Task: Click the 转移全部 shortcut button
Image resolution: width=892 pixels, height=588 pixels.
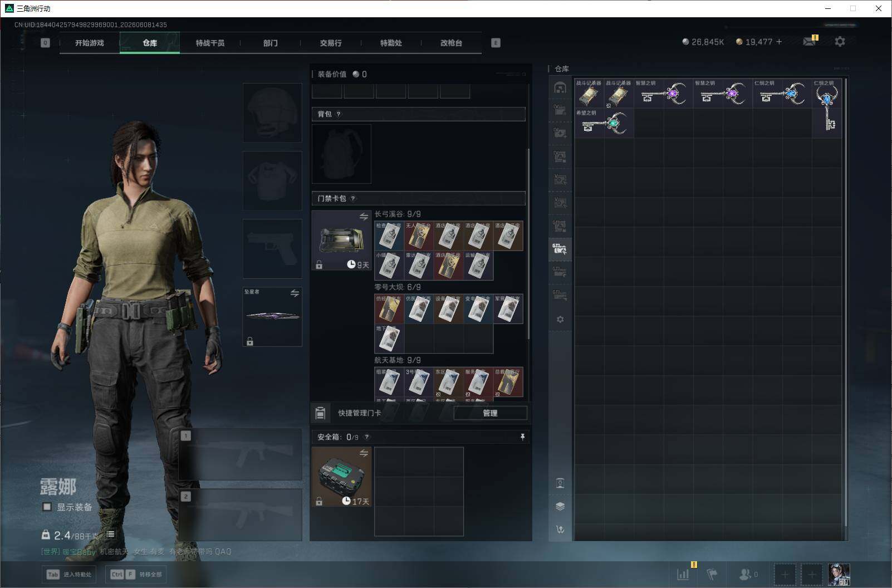Action: pyautogui.click(x=136, y=574)
